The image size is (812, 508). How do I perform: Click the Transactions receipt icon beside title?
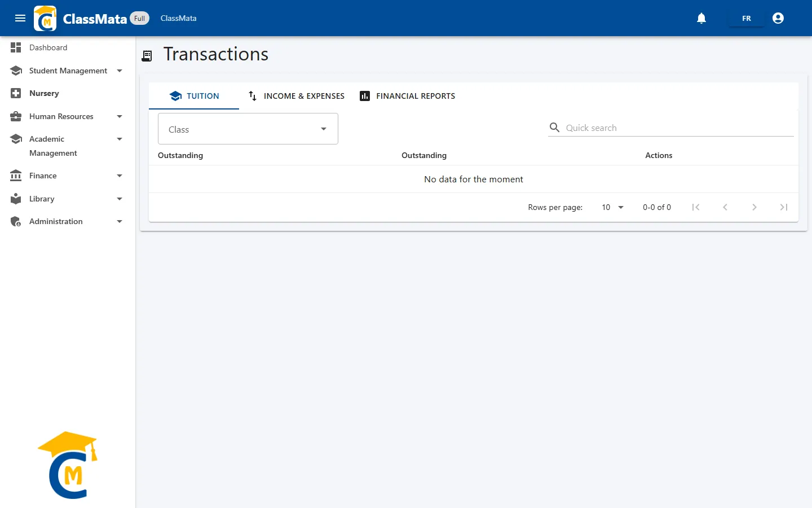pos(147,55)
